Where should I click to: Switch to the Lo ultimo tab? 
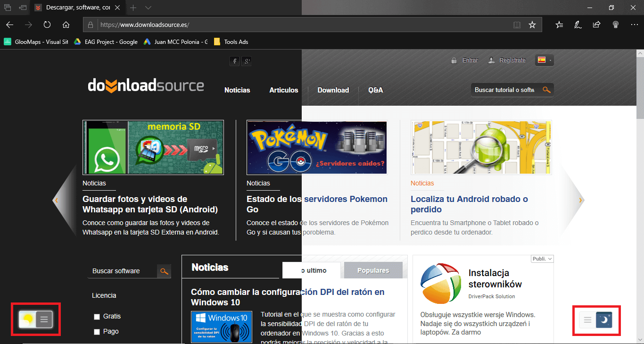[311, 270]
